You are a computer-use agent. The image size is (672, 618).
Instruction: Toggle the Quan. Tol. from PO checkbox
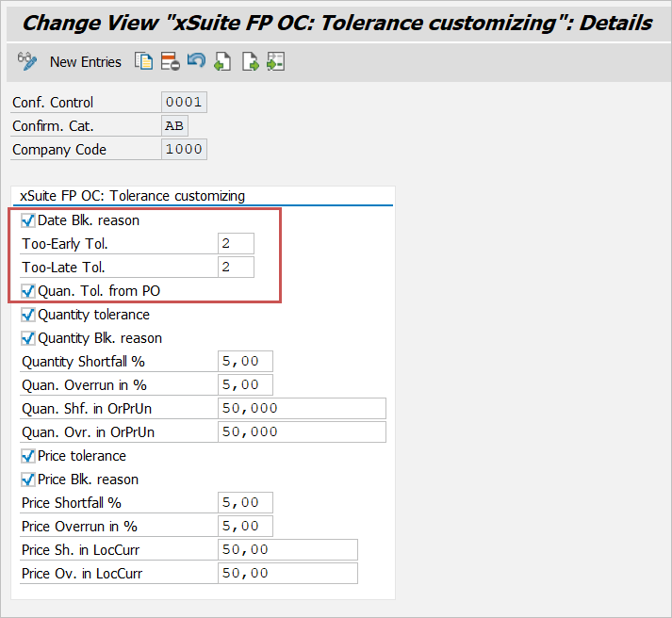click(28, 291)
